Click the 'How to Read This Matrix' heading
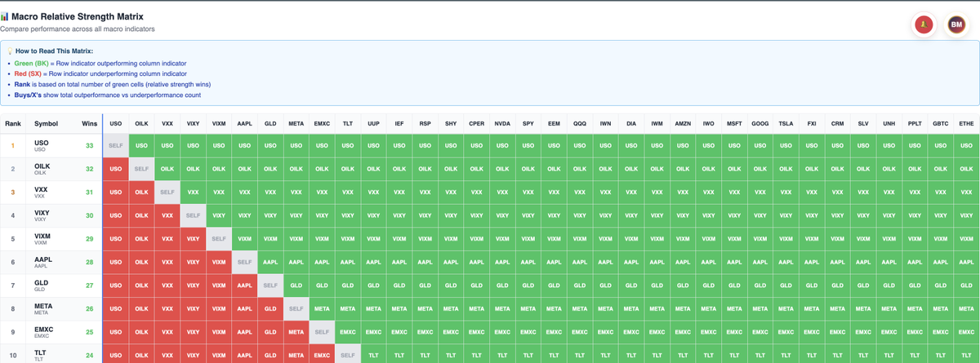Viewport: 980px width, 363px height. (54, 51)
